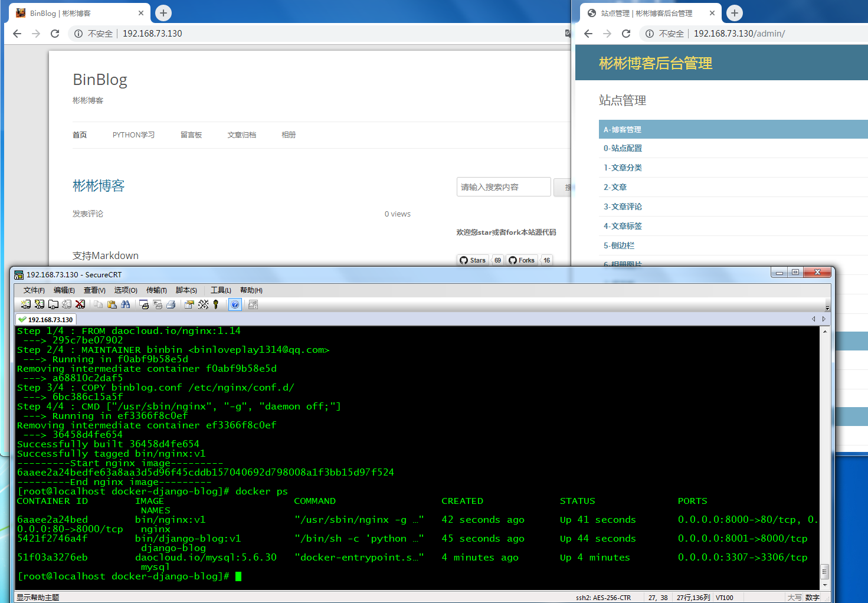The width and height of the screenshot is (868, 603).
Task: Click the Connect in Tab icon
Action: 53,304
